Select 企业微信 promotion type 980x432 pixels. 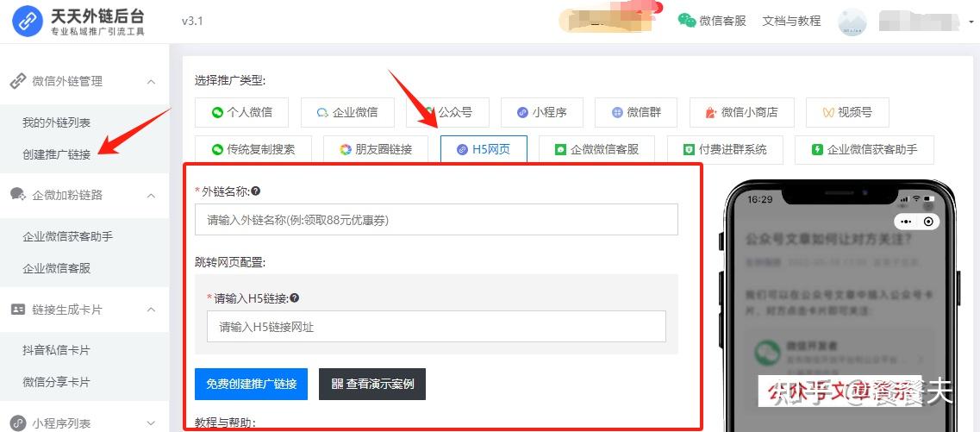tap(347, 113)
